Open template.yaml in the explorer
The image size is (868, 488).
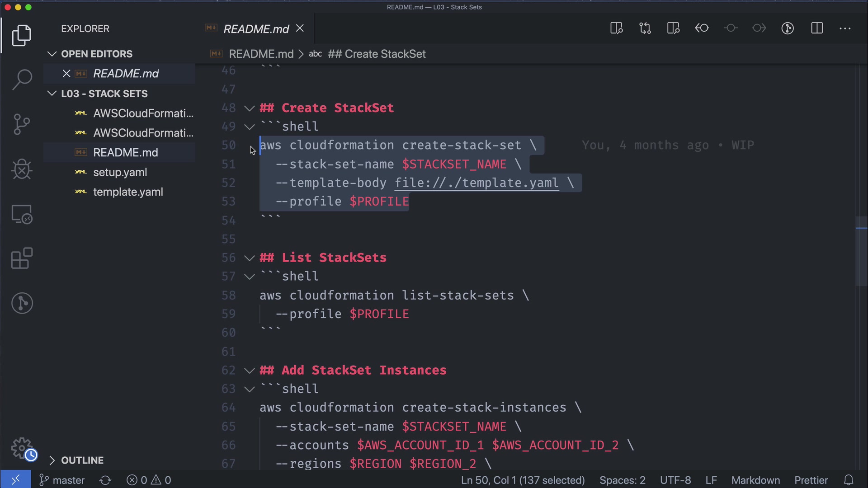click(x=128, y=192)
